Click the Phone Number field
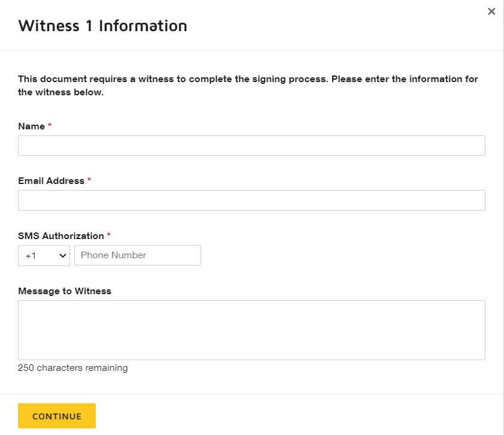 [x=138, y=255]
